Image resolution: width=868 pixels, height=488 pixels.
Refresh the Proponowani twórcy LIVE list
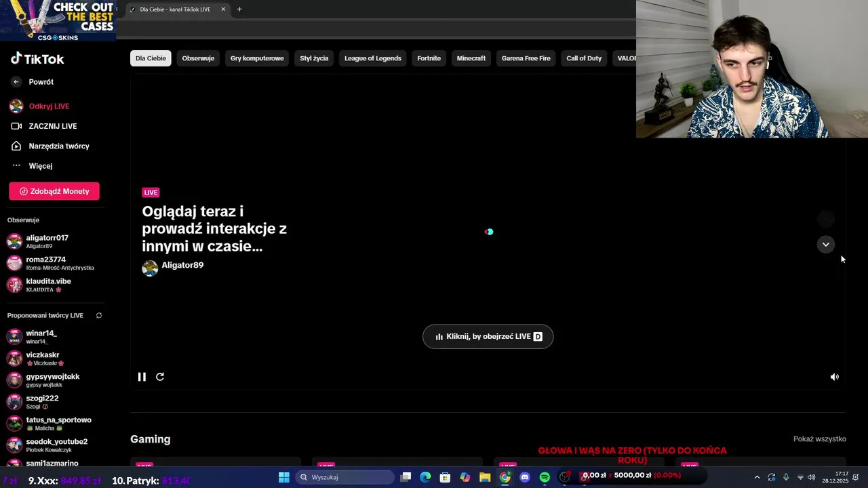98,316
